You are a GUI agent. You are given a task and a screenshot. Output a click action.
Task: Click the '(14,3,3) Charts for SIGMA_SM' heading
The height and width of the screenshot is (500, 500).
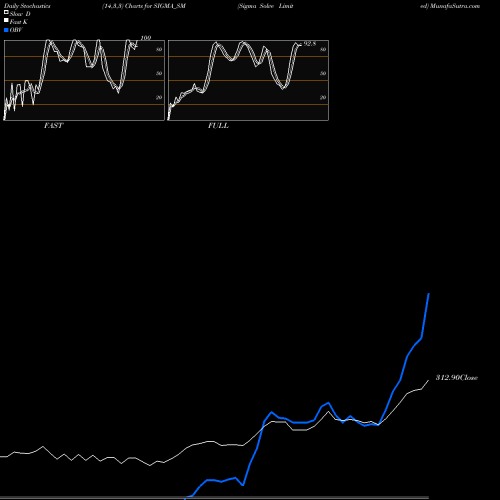tap(144, 6)
